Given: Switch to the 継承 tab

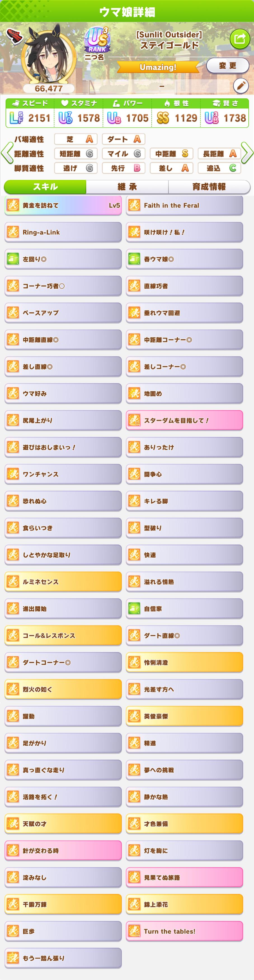Looking at the screenshot, I should point(127,187).
